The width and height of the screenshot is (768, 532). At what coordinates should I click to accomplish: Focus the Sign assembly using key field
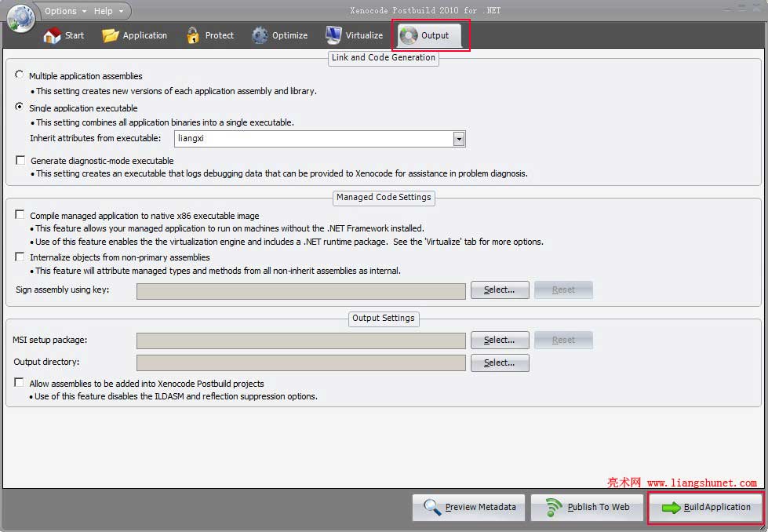(x=301, y=291)
